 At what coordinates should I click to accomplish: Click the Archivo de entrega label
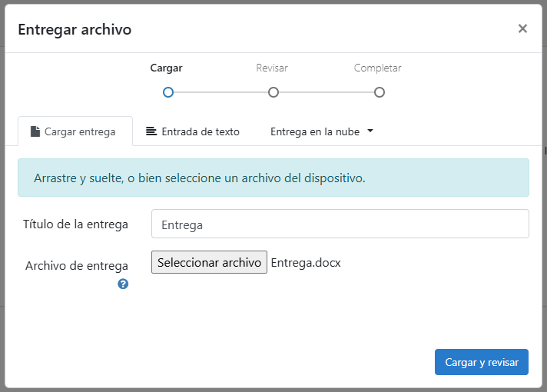pos(77,266)
